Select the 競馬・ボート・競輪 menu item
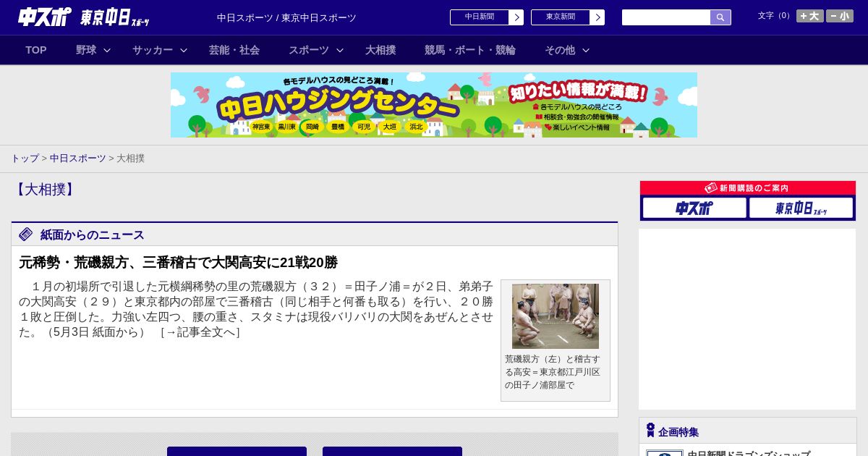The width and height of the screenshot is (868, 456). (x=470, y=50)
